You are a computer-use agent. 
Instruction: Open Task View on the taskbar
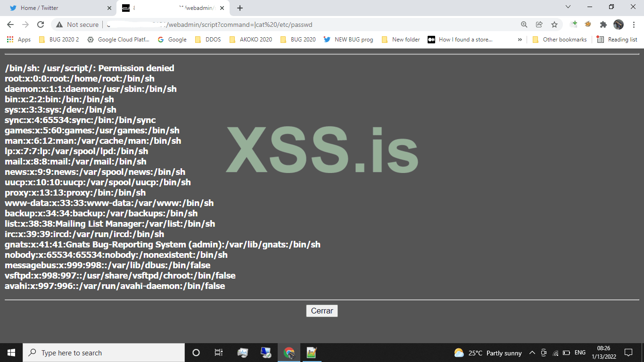(x=219, y=353)
